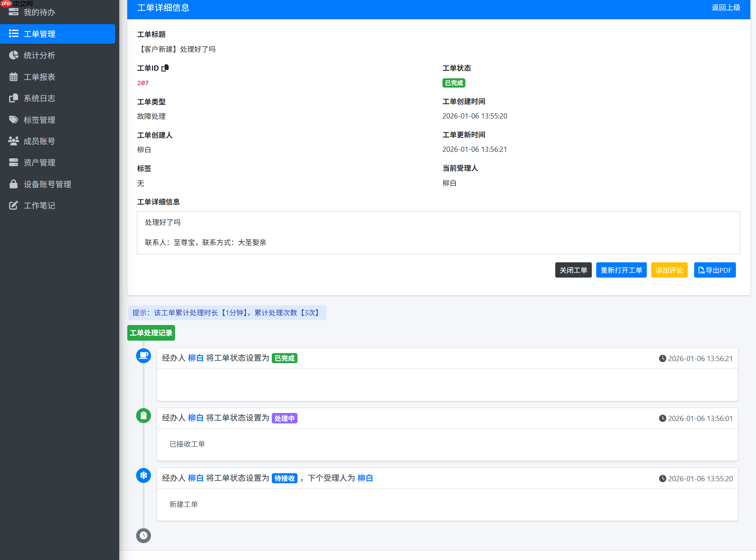Export the ticket with 导出PDF
This screenshot has height=560, width=756.
click(x=714, y=270)
